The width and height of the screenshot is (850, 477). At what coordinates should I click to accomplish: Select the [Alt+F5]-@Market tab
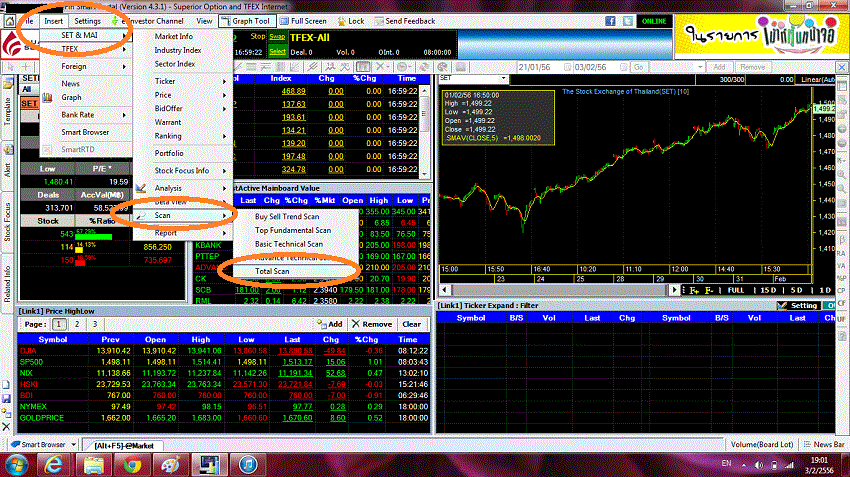pos(124,446)
